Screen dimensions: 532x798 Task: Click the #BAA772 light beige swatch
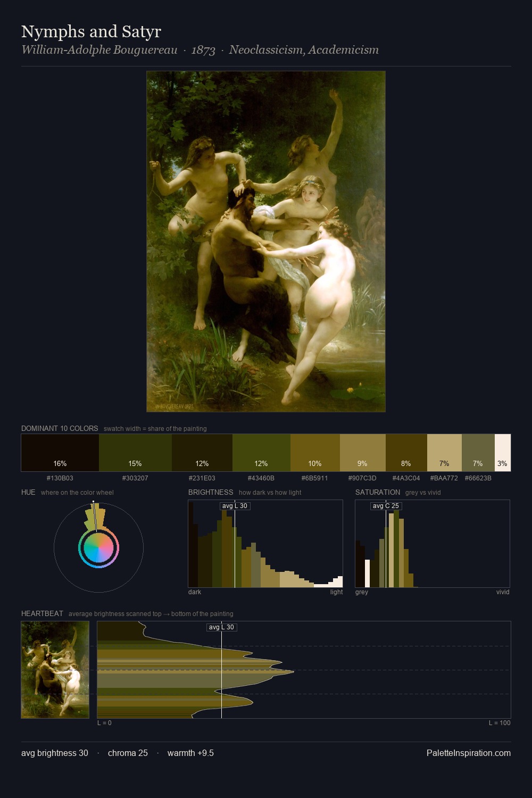pyautogui.click(x=444, y=453)
